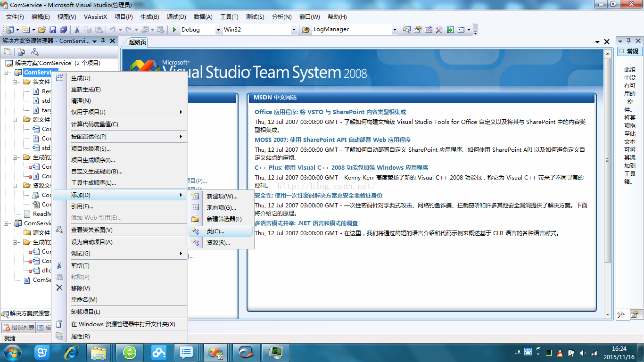Select 属性(R) at the context menu bottom
The width and height of the screenshot is (644, 362).
[120, 337]
